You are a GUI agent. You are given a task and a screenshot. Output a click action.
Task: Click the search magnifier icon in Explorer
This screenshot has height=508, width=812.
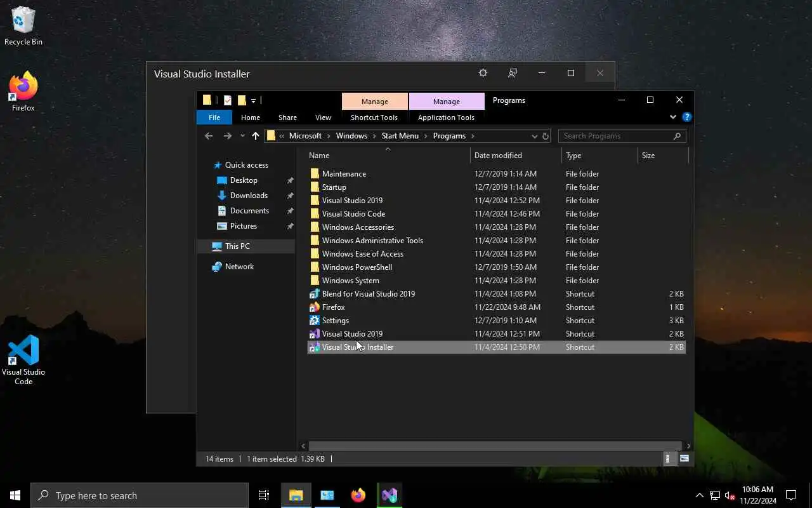point(677,136)
